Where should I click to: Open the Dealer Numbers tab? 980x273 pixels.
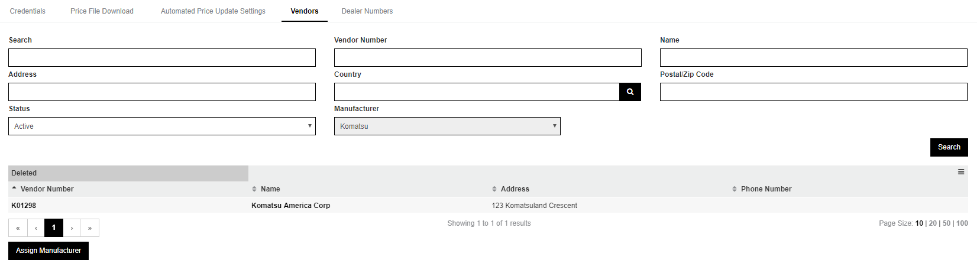point(367,11)
